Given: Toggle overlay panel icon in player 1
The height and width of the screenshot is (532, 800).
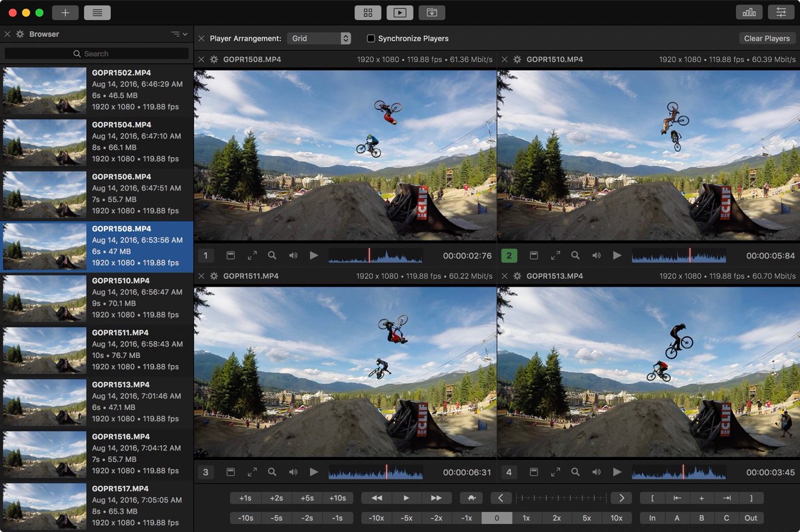Looking at the screenshot, I should [x=230, y=255].
